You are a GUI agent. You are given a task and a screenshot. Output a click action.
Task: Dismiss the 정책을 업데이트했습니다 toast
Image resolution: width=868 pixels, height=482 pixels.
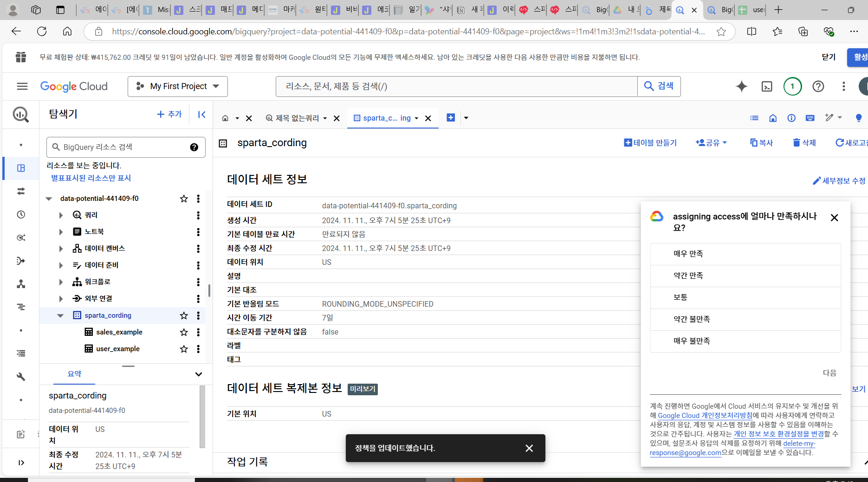pyautogui.click(x=529, y=448)
